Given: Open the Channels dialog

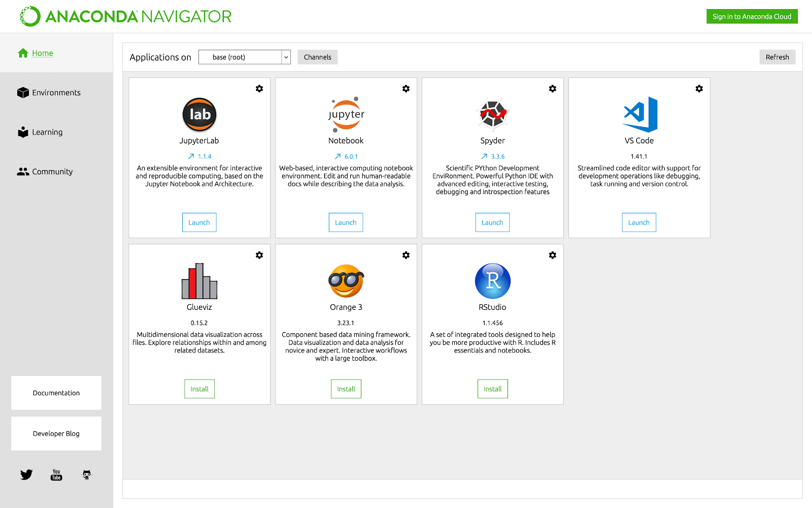Looking at the screenshot, I should pos(318,57).
